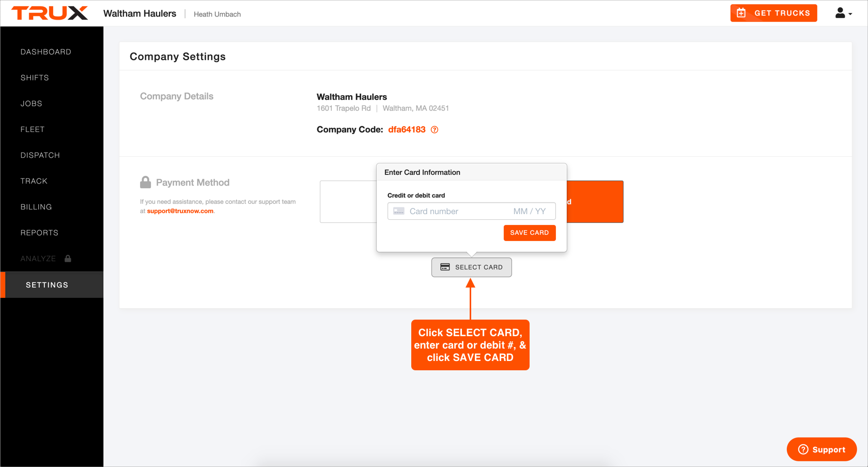
Task: Open Billing from the sidebar
Action: click(x=36, y=207)
